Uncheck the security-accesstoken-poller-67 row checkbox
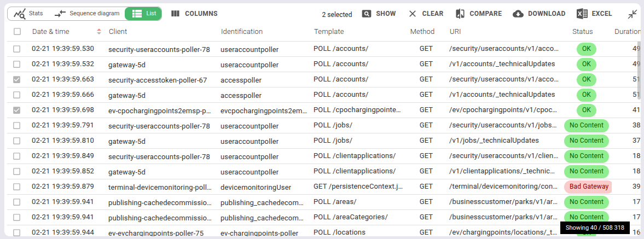 17,80
